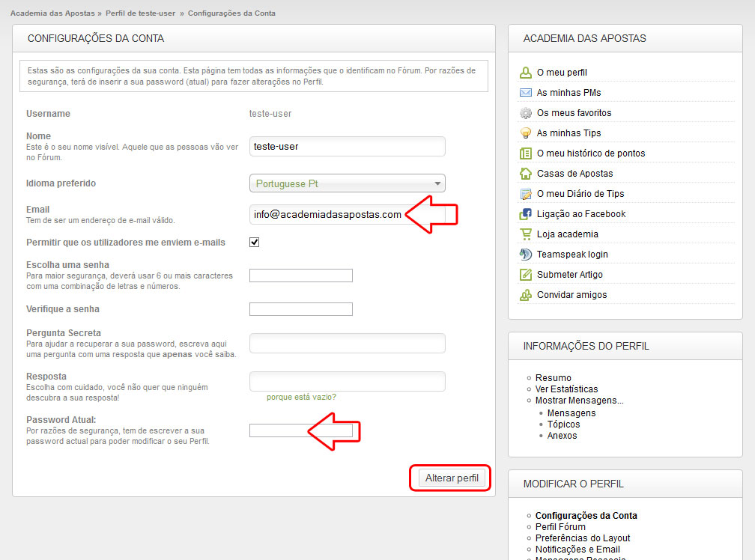Click the shopping cart icon for Loja academia
755x560 pixels.
click(525, 234)
